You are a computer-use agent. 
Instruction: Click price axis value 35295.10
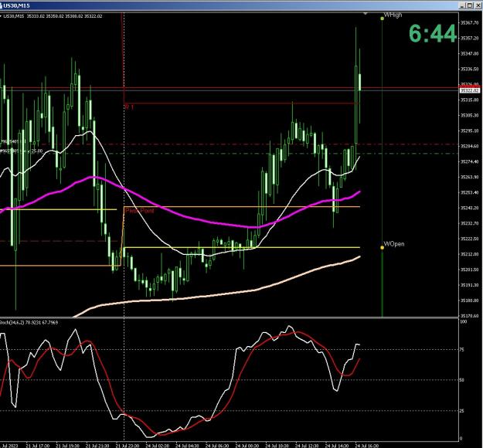[x=469, y=131]
